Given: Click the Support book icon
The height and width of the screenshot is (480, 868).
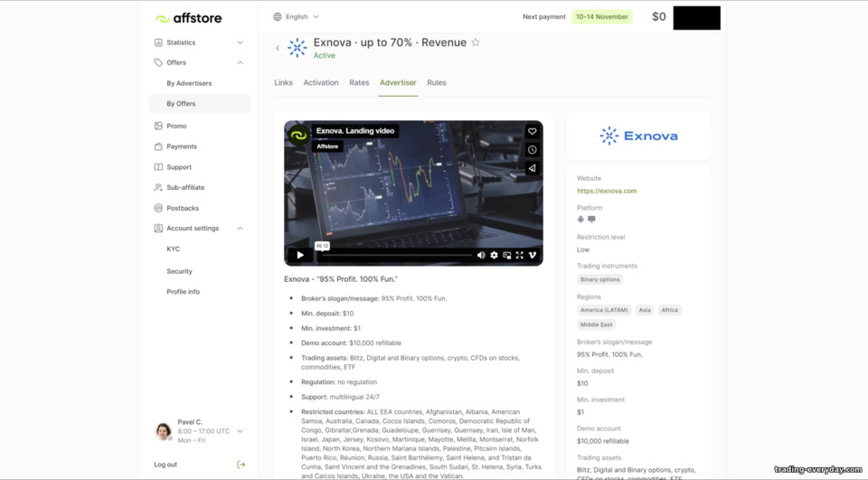Looking at the screenshot, I should 158,167.
